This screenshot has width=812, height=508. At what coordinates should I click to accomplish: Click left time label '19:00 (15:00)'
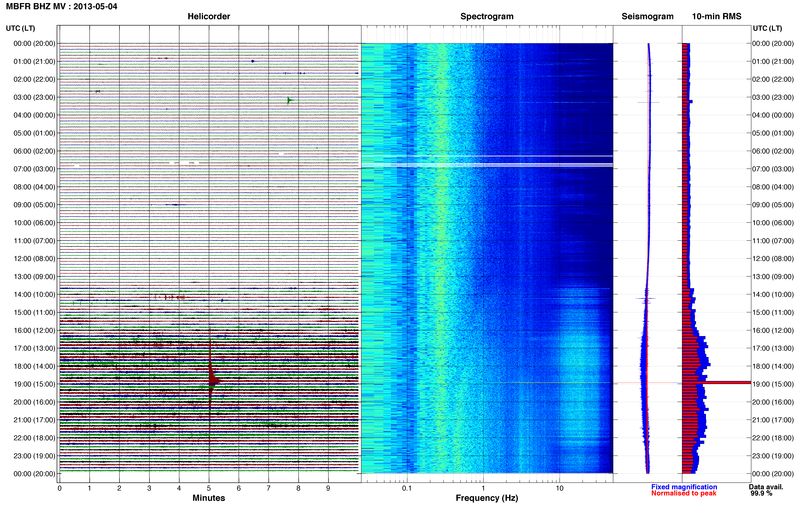(x=34, y=384)
